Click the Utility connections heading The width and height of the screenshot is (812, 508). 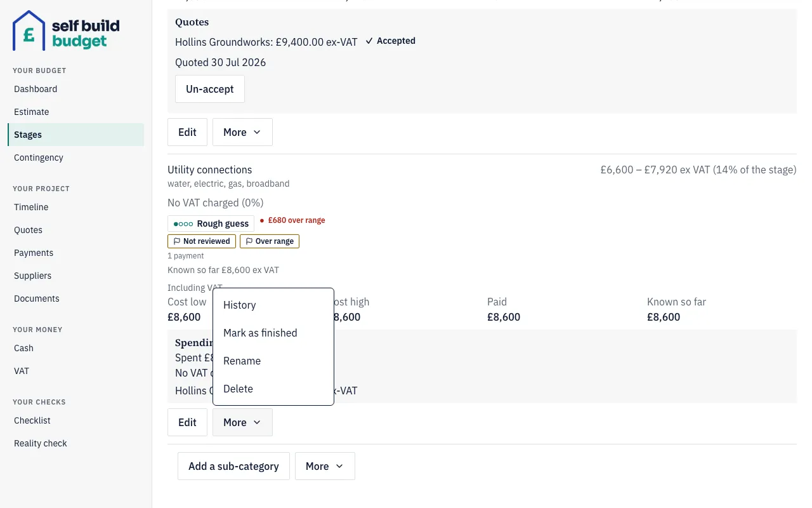[x=210, y=170]
